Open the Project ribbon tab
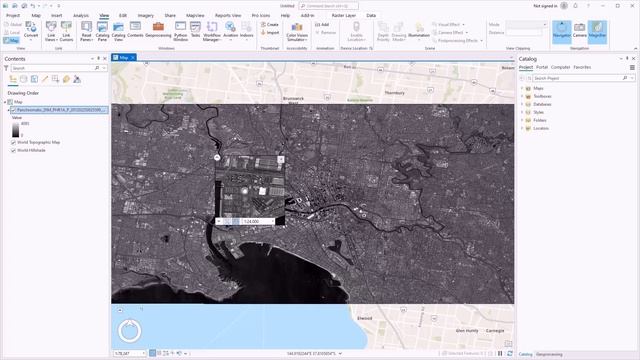Viewport: 640px width, 360px height. [13, 16]
